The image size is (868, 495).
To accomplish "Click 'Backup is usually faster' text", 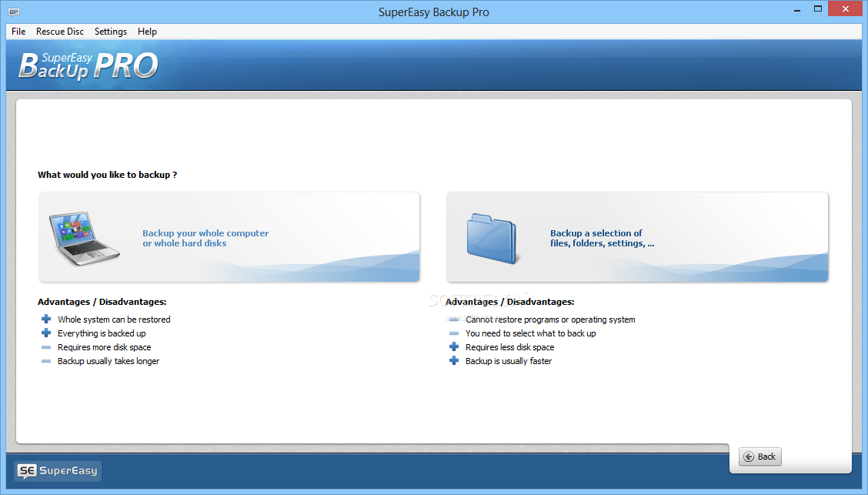I will click(509, 361).
